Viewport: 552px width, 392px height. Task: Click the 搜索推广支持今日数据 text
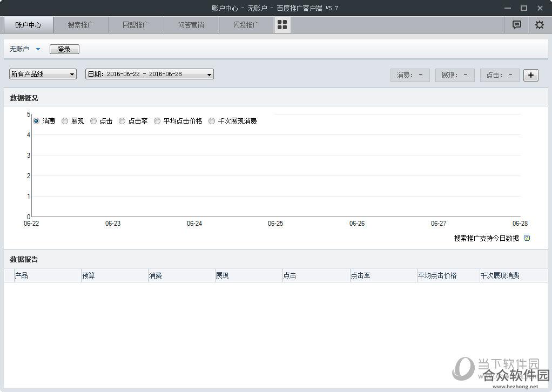(x=486, y=238)
